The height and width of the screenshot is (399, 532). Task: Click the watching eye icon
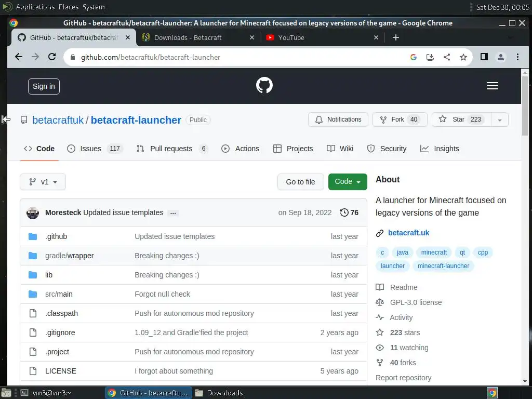(x=380, y=348)
